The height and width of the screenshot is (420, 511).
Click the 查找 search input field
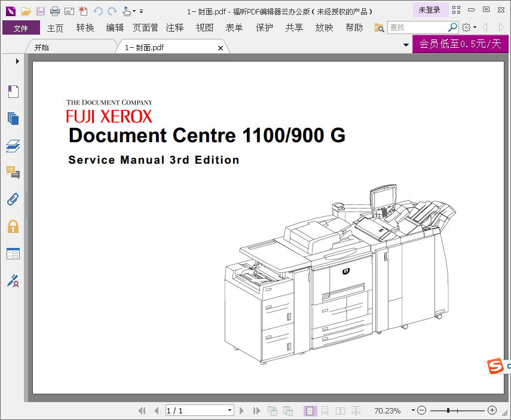coord(418,27)
